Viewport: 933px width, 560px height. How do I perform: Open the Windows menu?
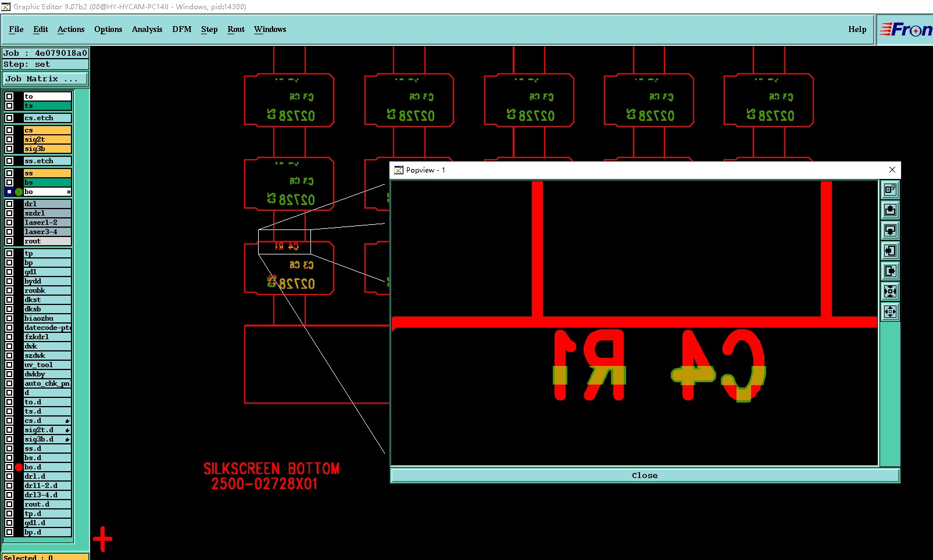pyautogui.click(x=270, y=29)
